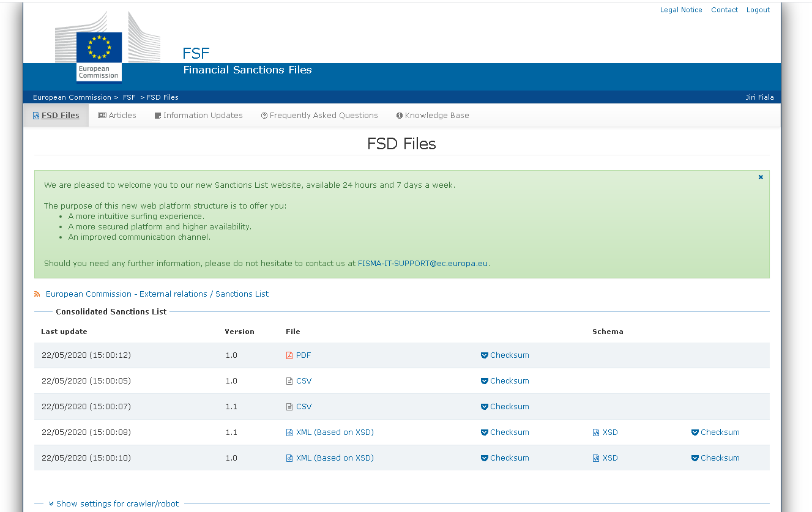Click the shield icon of the PDF checksum

[x=485, y=355]
